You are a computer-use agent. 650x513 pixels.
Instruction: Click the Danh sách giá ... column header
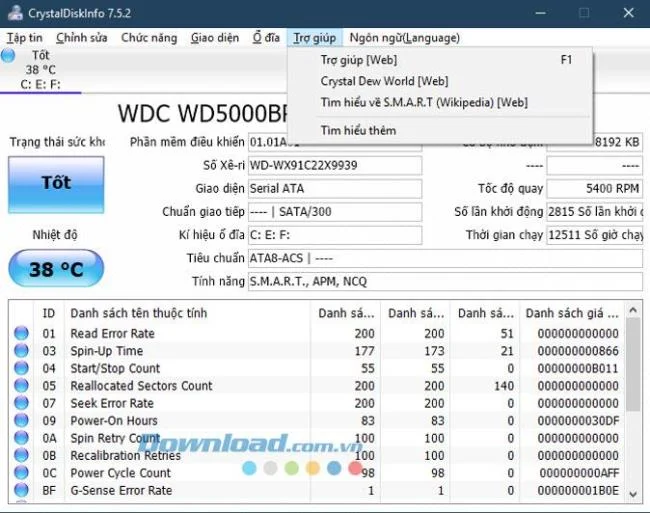pyautogui.click(x=572, y=313)
